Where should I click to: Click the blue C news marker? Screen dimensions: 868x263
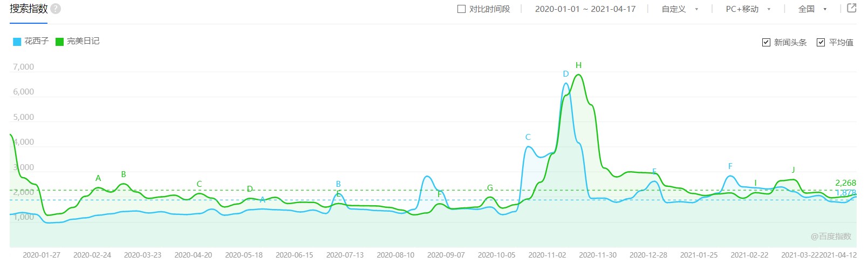click(x=528, y=137)
